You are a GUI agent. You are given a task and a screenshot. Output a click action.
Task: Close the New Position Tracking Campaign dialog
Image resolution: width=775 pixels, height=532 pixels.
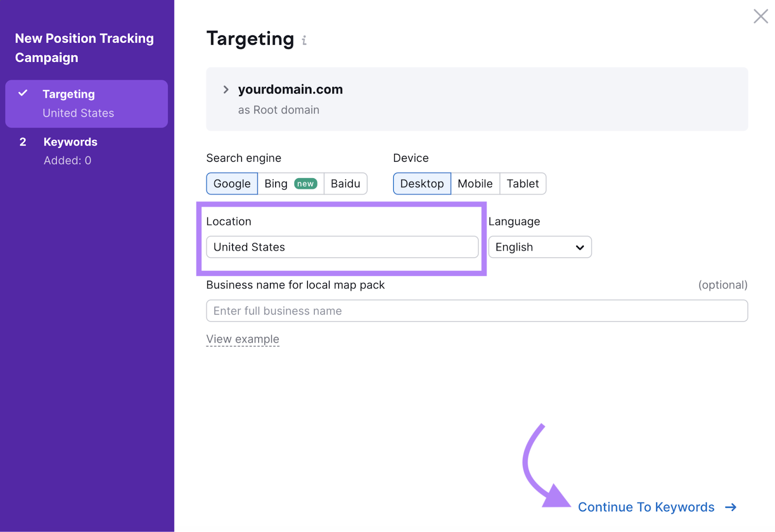click(760, 16)
